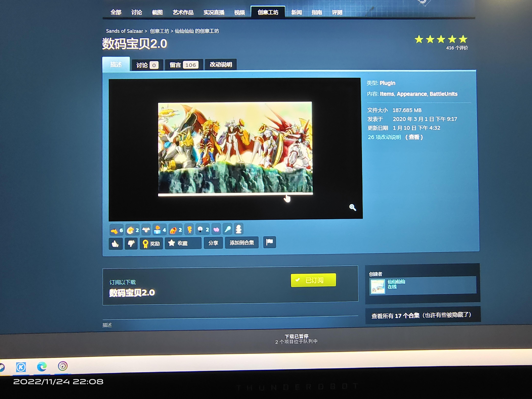This screenshot has width=532, height=399.
Task: Open the top 讨论 hub tab next to 全部
Action: [x=136, y=12]
